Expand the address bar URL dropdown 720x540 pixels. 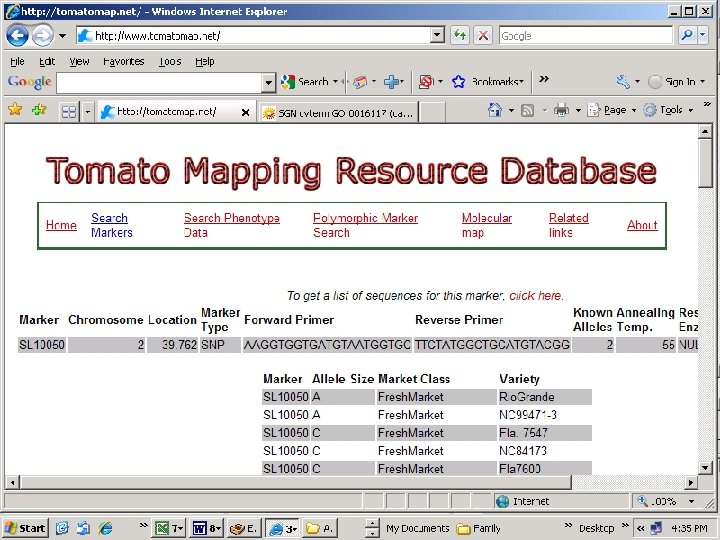click(x=437, y=35)
